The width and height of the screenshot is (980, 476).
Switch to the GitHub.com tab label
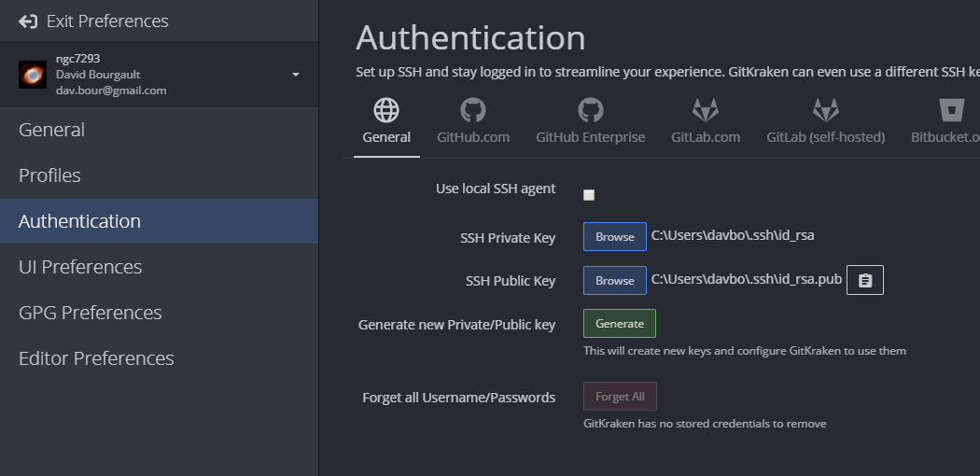pyautogui.click(x=473, y=137)
